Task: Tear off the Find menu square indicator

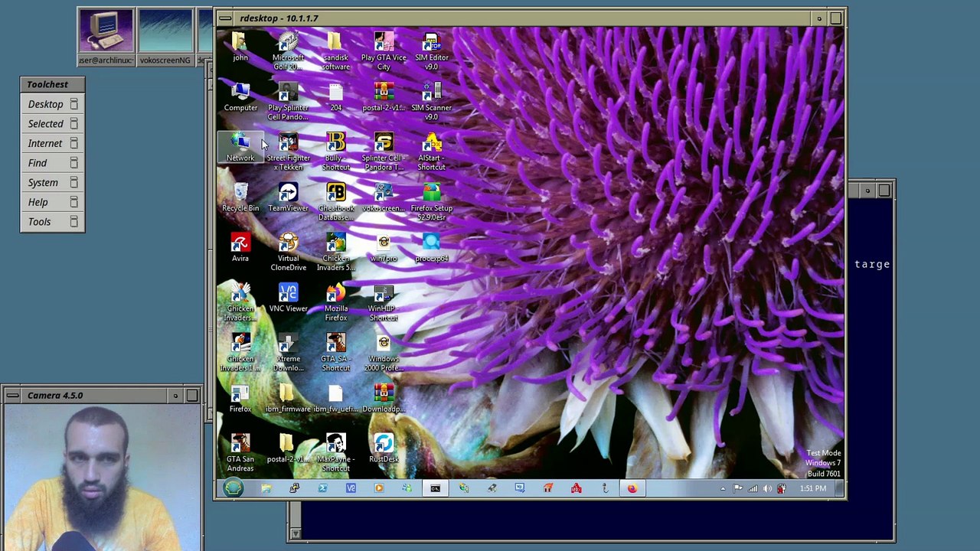Action: (73, 163)
